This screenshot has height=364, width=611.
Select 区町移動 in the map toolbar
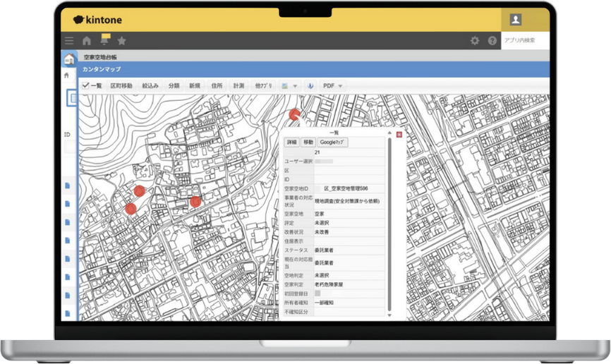(121, 85)
